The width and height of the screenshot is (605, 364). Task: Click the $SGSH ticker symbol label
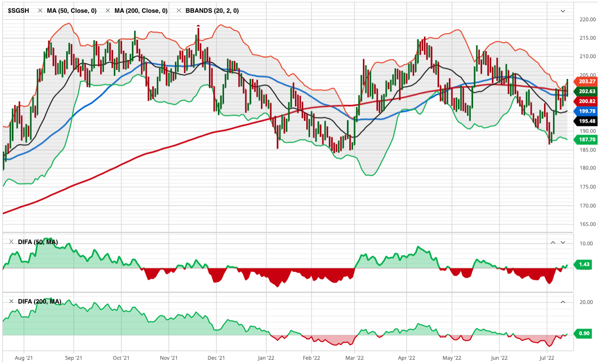[x=18, y=10]
